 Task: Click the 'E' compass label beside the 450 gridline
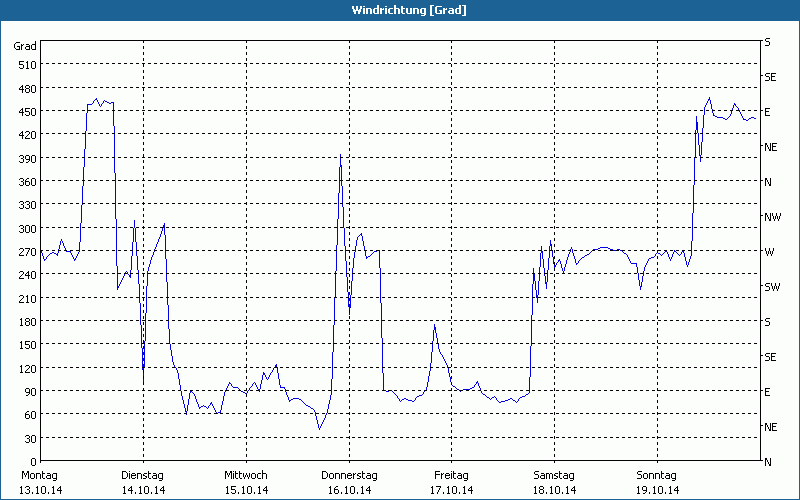click(767, 112)
